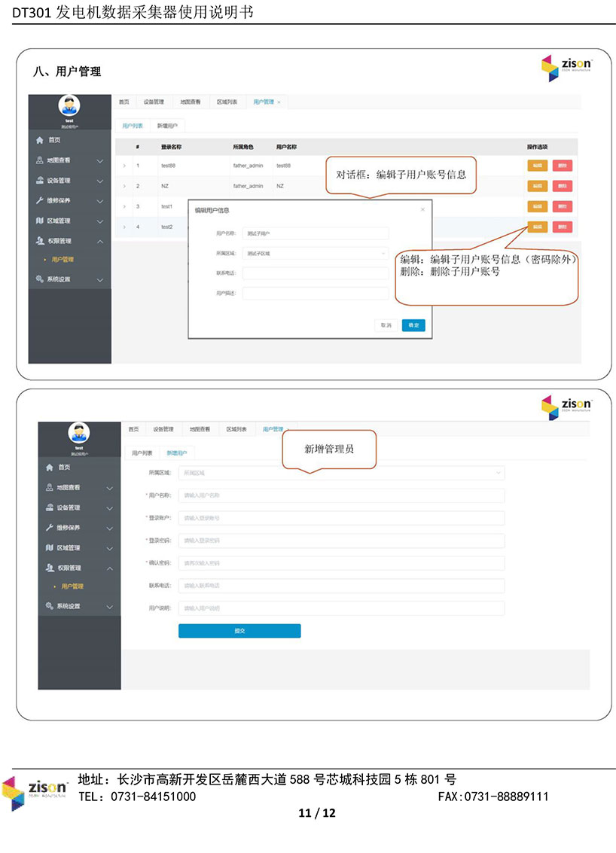Click 登录密码 input in add-user form
Image resolution: width=616 pixels, height=853 pixels.
click(340, 541)
